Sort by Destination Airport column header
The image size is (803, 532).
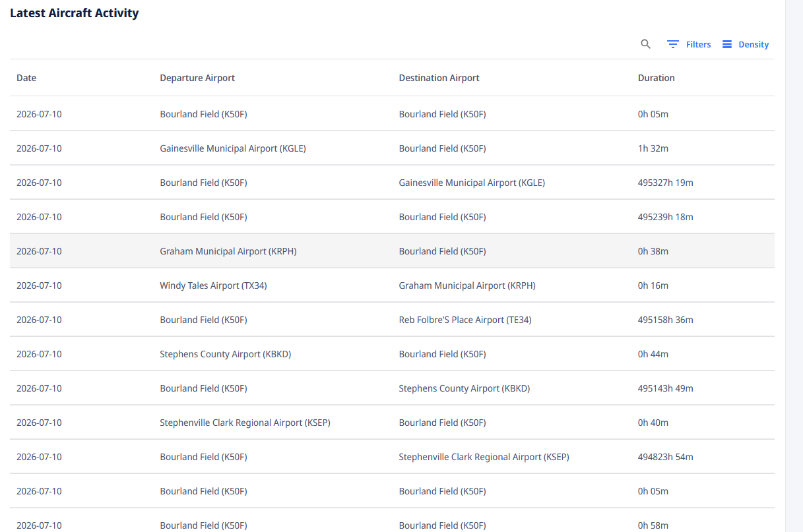[x=439, y=78]
